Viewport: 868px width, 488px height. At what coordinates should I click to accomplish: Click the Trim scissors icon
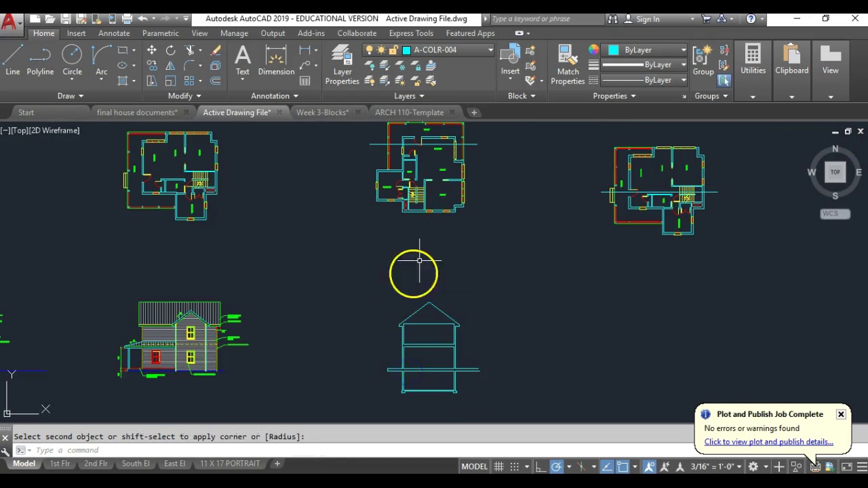click(191, 50)
